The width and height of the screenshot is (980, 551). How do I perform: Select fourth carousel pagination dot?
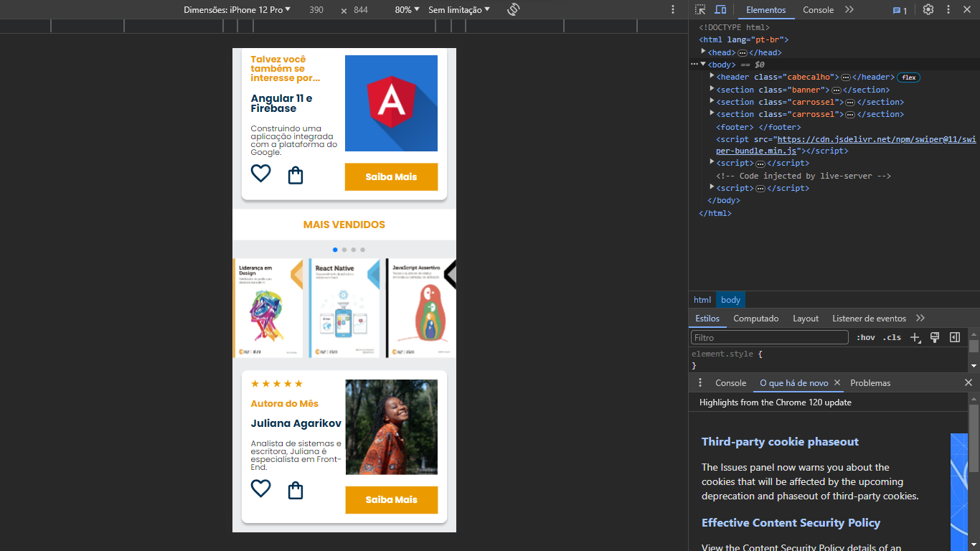pyautogui.click(x=363, y=250)
